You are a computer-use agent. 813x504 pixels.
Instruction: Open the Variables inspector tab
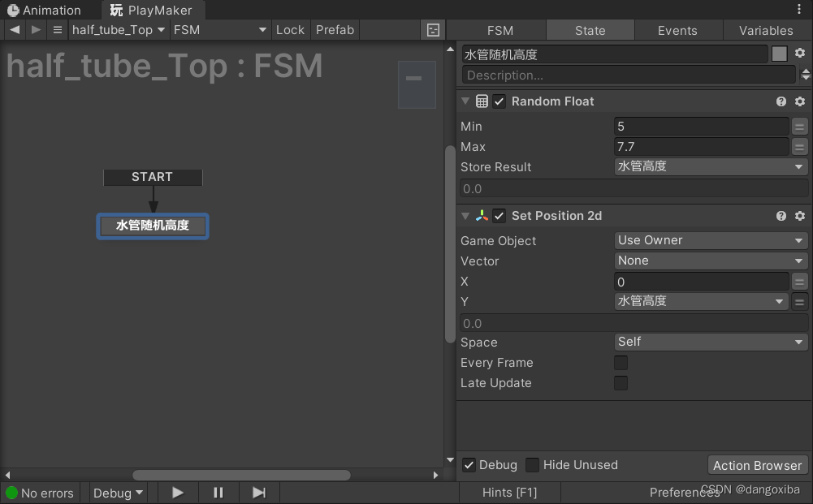tap(767, 31)
